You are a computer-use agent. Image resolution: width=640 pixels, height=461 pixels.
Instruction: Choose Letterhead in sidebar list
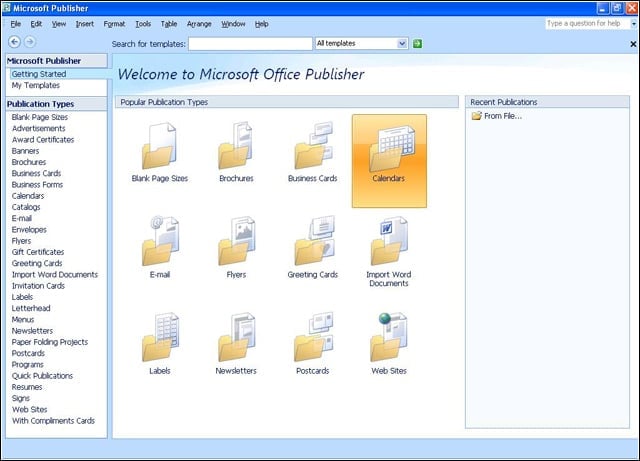(x=31, y=308)
